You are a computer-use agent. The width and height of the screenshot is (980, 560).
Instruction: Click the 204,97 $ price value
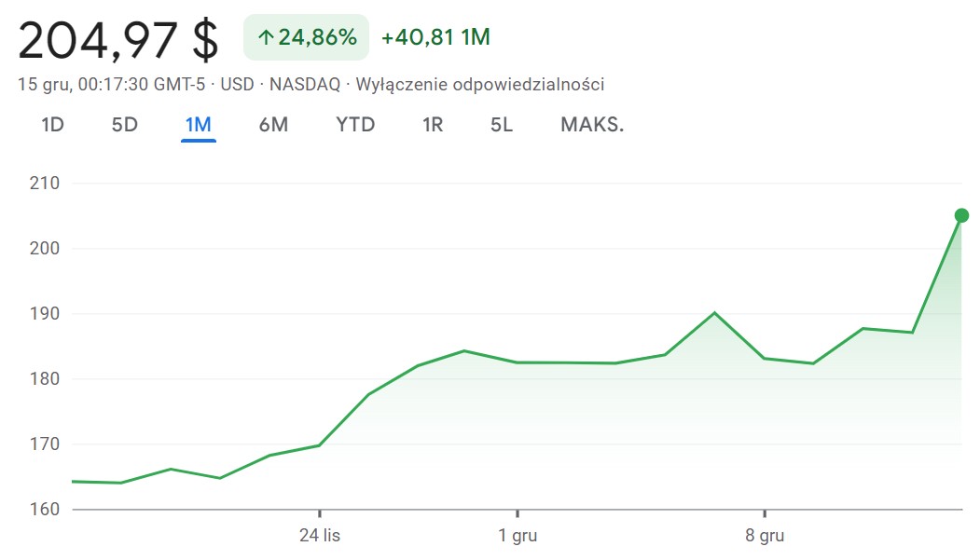pos(118,39)
